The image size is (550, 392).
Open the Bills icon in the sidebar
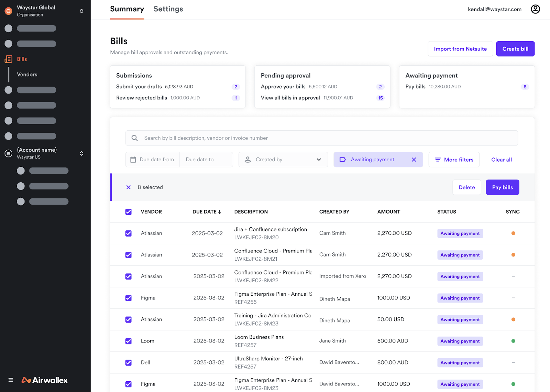(9, 59)
